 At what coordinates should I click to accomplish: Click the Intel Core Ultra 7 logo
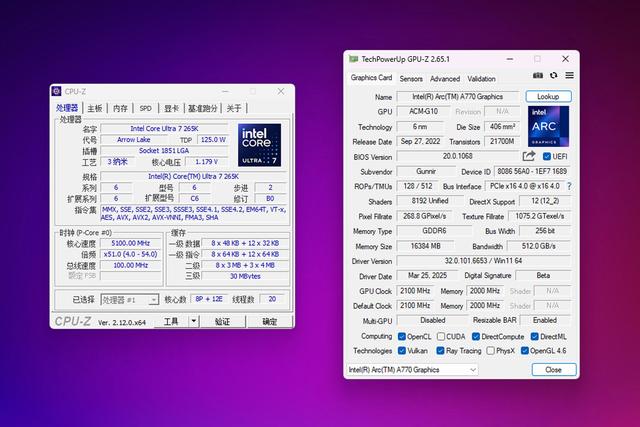pos(259,144)
